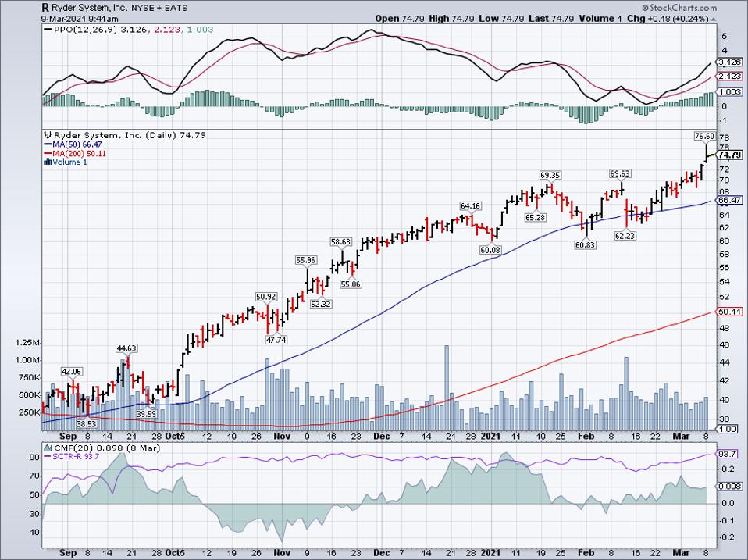
Task: Click the 93.7 SCTR tag on the right axis
Action: [728, 454]
